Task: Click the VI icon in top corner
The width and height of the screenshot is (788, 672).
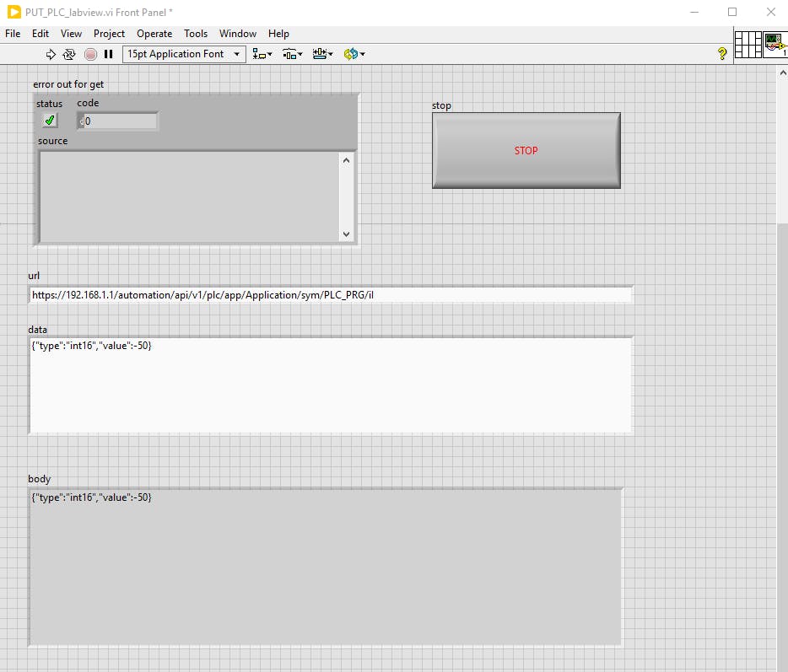Action: [x=775, y=44]
